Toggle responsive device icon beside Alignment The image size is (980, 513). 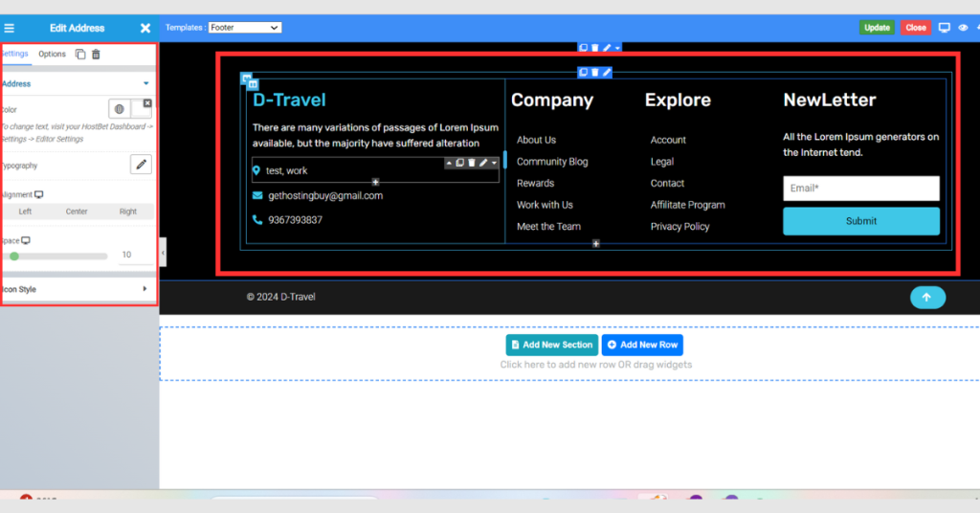point(38,195)
